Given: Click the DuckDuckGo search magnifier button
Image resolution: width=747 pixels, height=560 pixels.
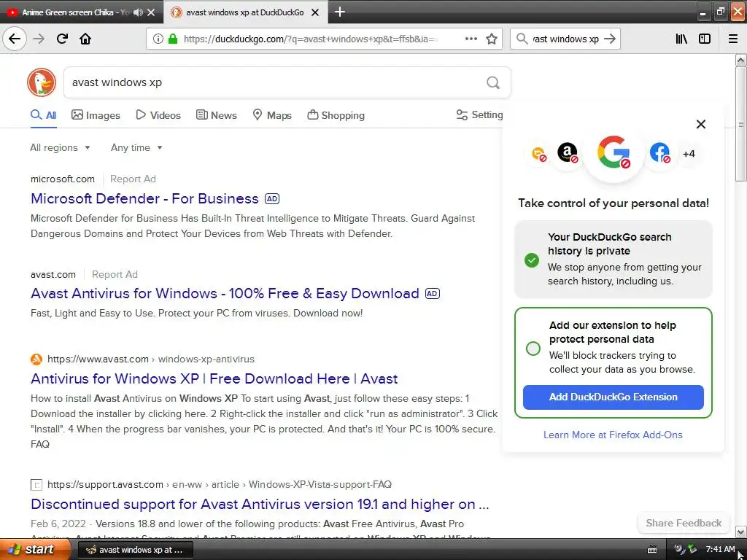Looking at the screenshot, I should pyautogui.click(x=493, y=83).
